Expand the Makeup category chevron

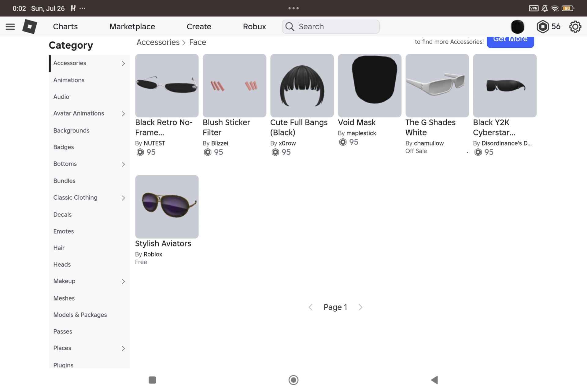click(123, 281)
